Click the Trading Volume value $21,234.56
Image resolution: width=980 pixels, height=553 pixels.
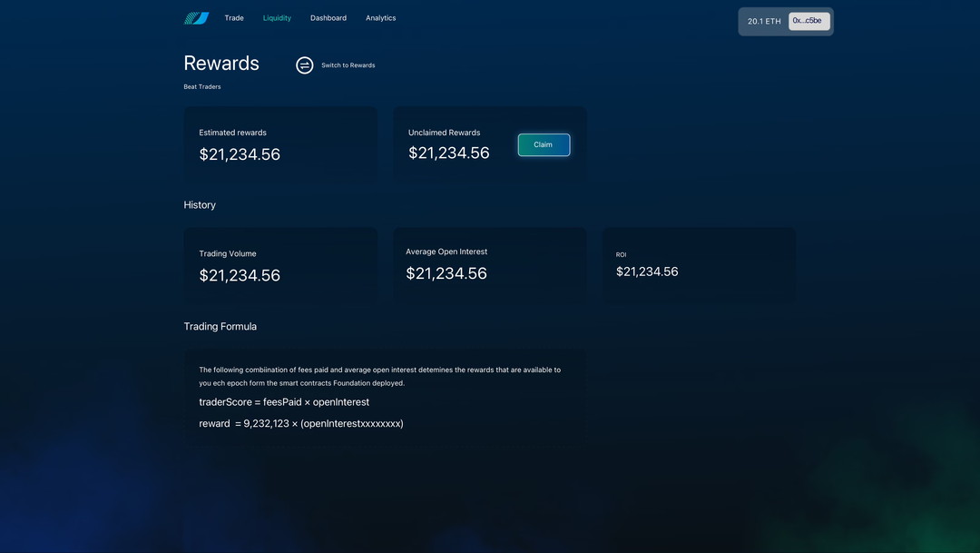point(240,276)
